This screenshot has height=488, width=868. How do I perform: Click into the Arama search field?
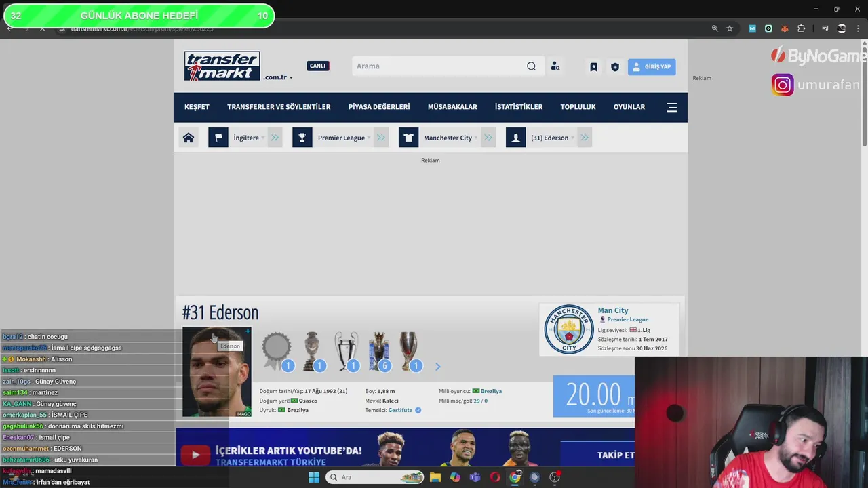[x=439, y=66]
